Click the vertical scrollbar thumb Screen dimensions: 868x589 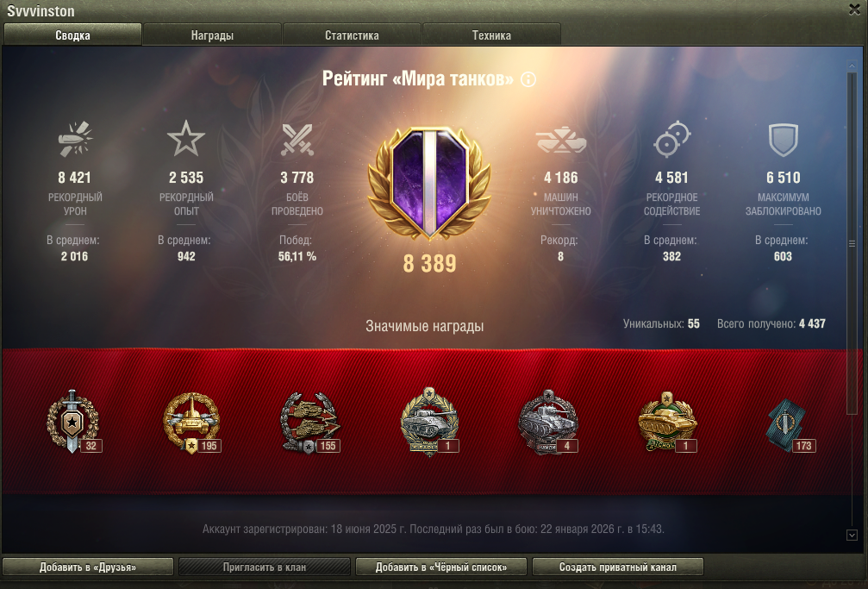click(852, 243)
